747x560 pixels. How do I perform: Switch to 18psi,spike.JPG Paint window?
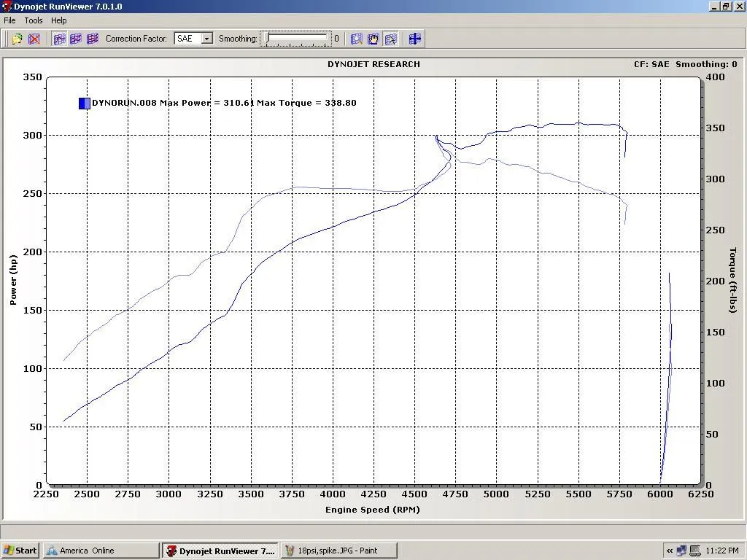[x=338, y=551]
